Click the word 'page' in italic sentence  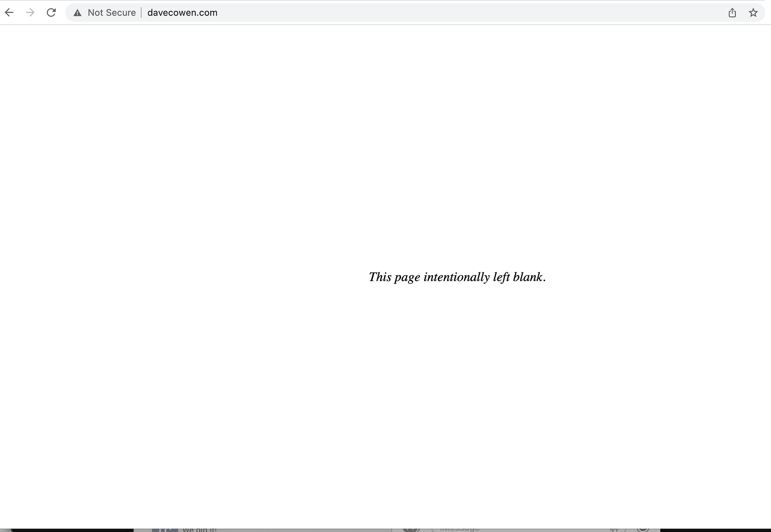tap(407, 278)
